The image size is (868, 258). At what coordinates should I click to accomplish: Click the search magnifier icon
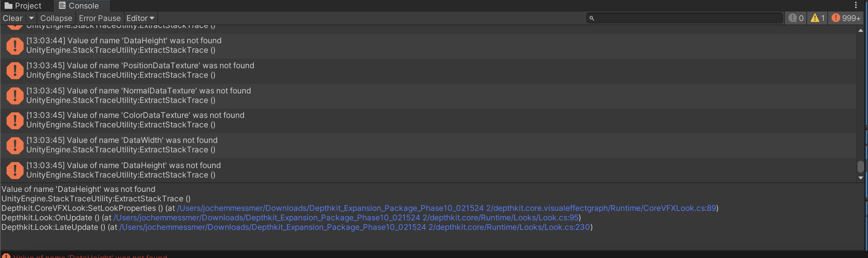coord(592,18)
